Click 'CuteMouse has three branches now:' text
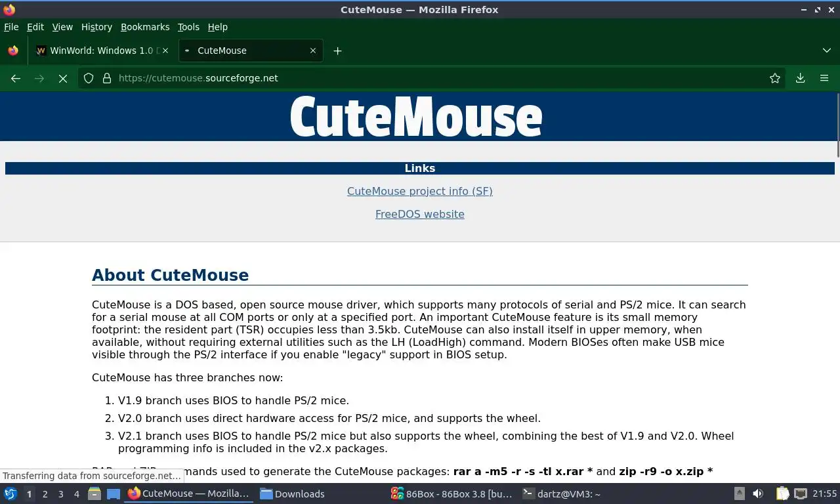This screenshot has height=504, width=840. 188,377
